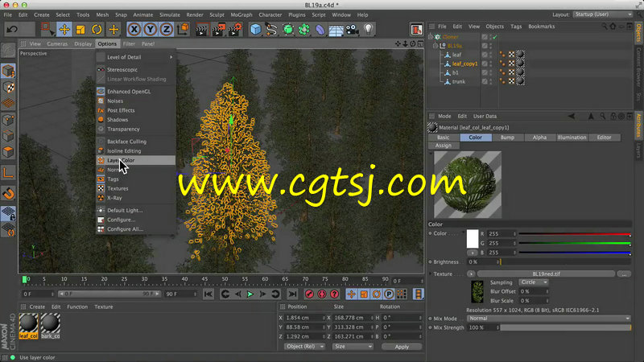Toggle Position keyframe recording icon
This screenshot has width=644, height=362.
click(x=351, y=294)
